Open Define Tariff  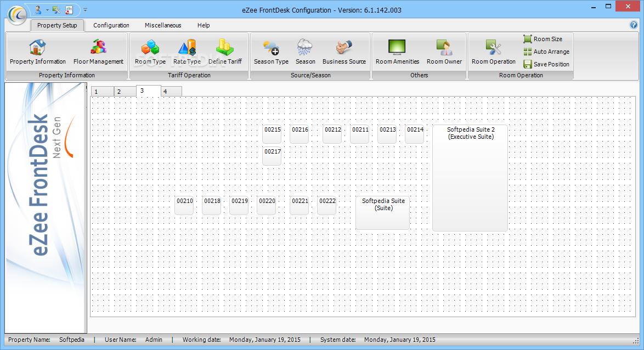pyautogui.click(x=225, y=52)
